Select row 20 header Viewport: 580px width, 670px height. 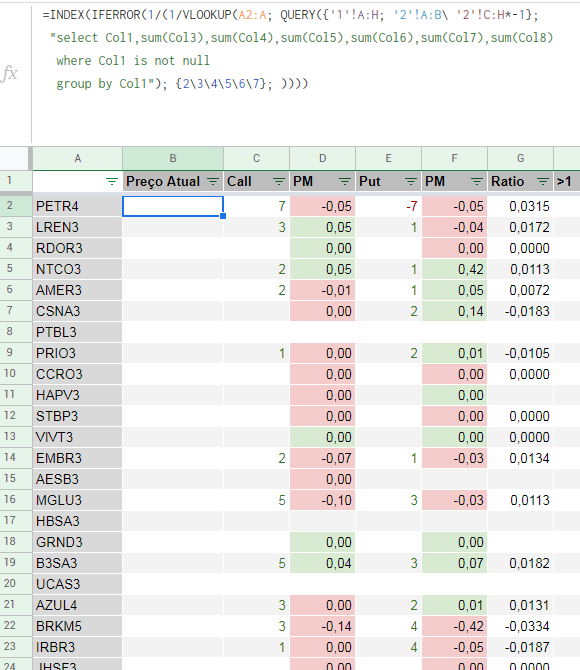point(16,584)
